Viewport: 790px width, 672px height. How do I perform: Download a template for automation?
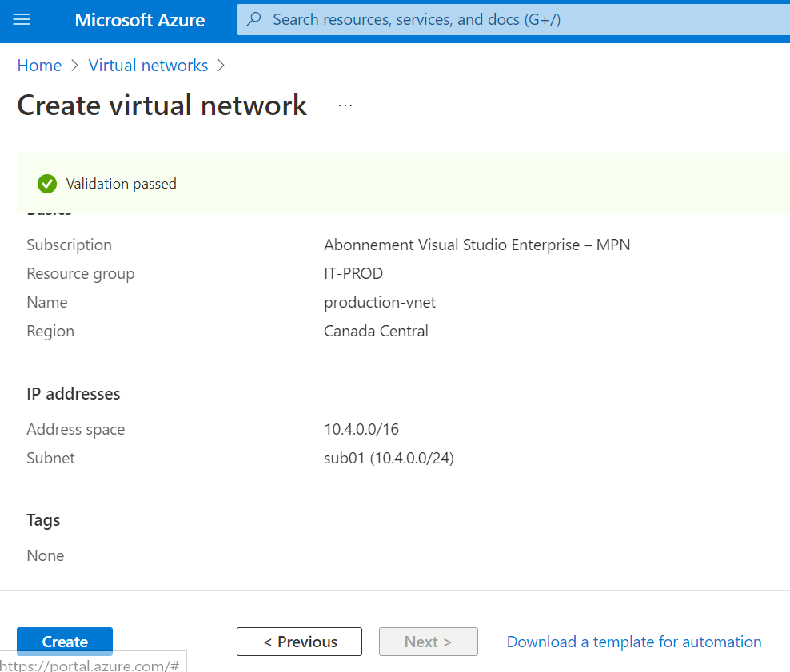click(x=634, y=642)
